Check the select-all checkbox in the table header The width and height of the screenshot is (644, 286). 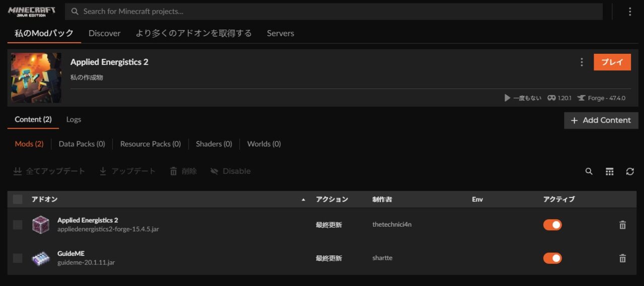pos(18,200)
